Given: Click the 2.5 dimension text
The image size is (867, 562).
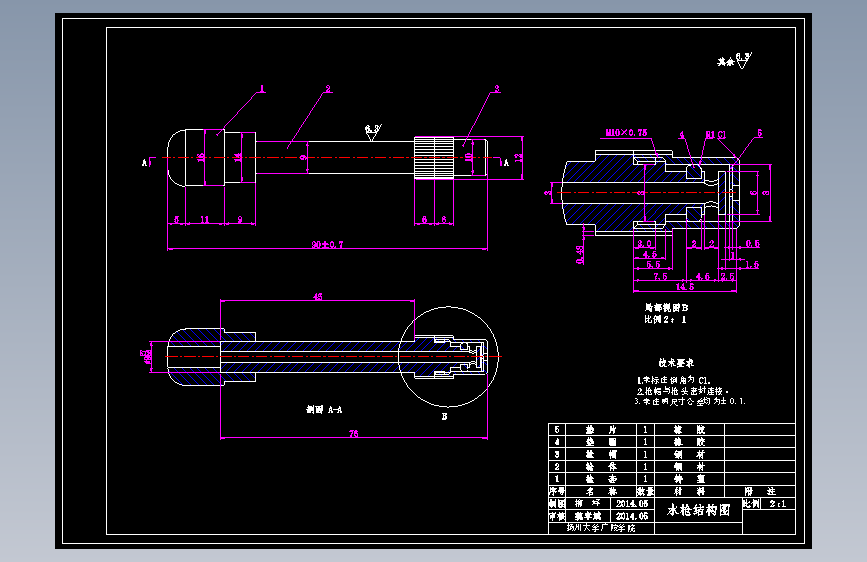Looking at the screenshot, I should [x=728, y=276].
